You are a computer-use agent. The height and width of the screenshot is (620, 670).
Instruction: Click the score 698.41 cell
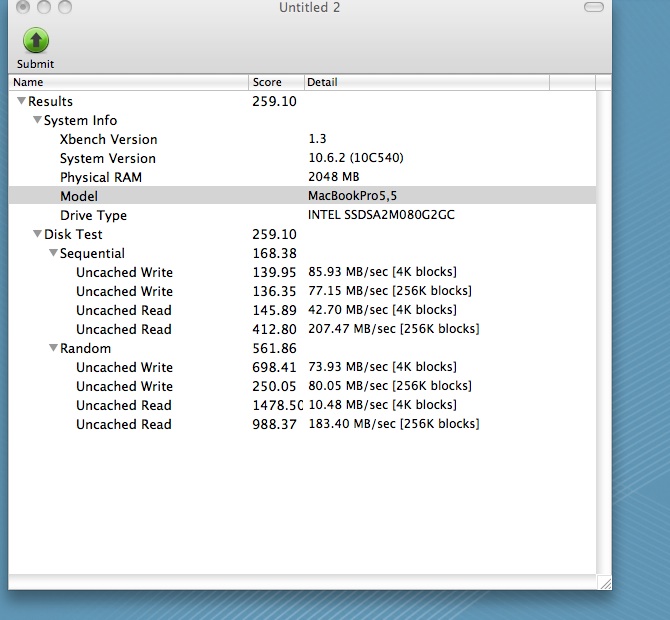tap(274, 367)
